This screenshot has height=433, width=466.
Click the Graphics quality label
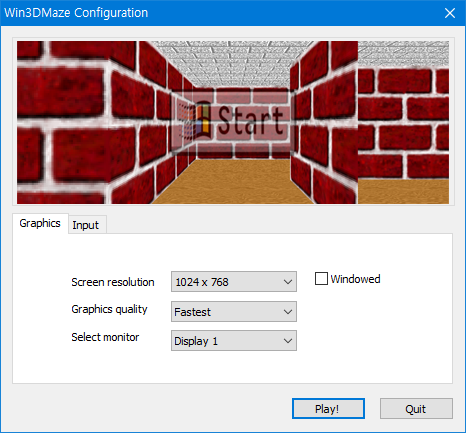109,309
